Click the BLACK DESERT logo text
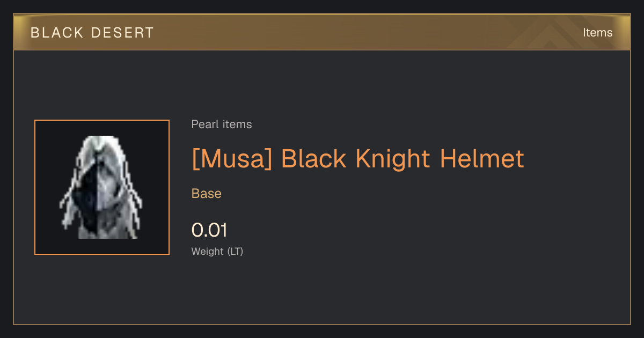 coord(92,33)
